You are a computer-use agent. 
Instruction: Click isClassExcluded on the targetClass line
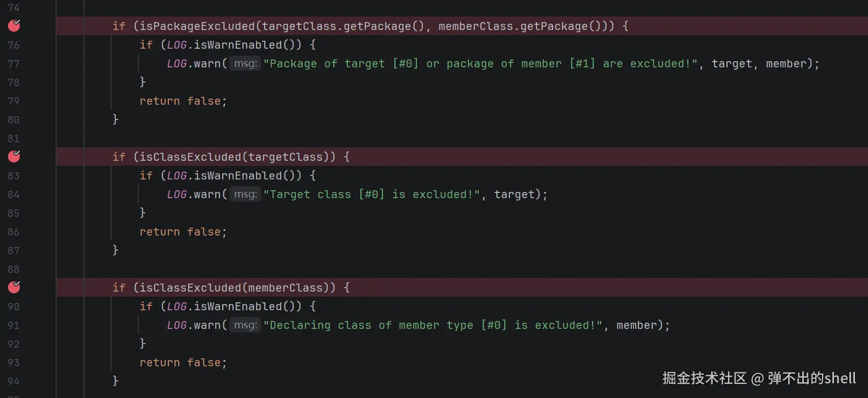click(x=190, y=157)
